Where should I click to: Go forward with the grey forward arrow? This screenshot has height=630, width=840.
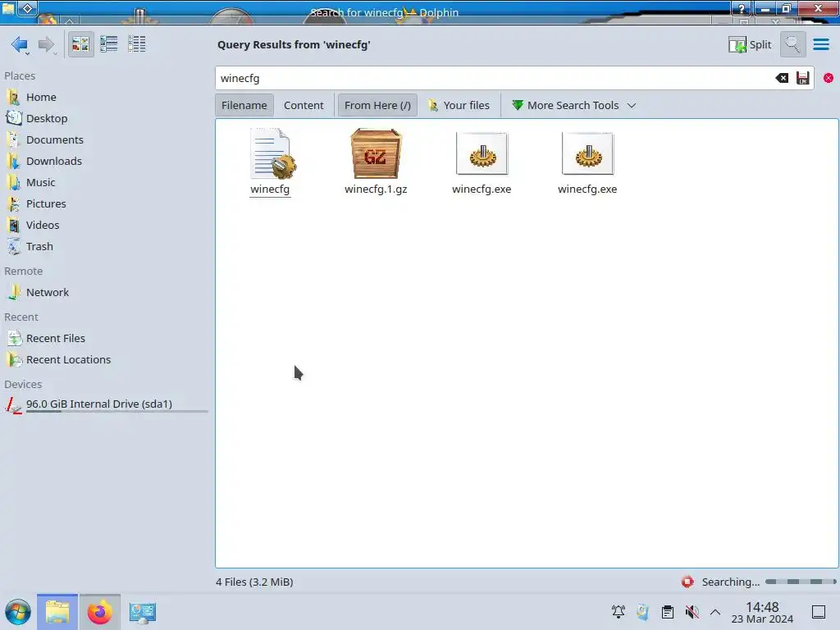pyautogui.click(x=47, y=44)
